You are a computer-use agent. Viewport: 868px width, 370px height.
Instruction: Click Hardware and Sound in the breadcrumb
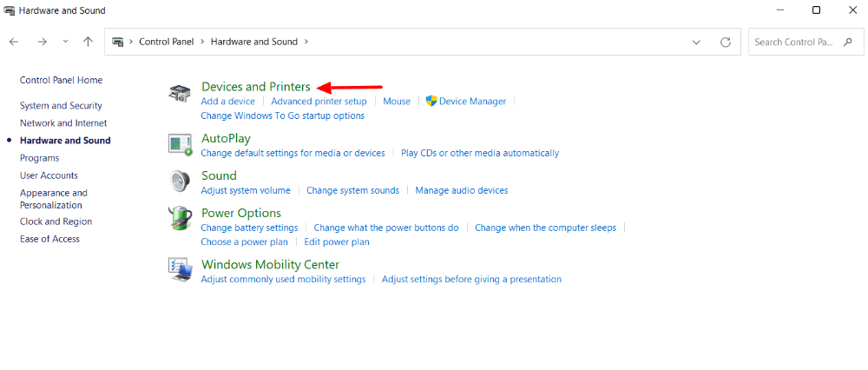pyautogui.click(x=254, y=42)
